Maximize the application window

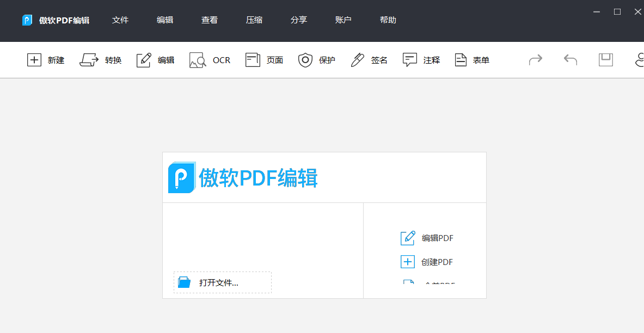coord(617,12)
